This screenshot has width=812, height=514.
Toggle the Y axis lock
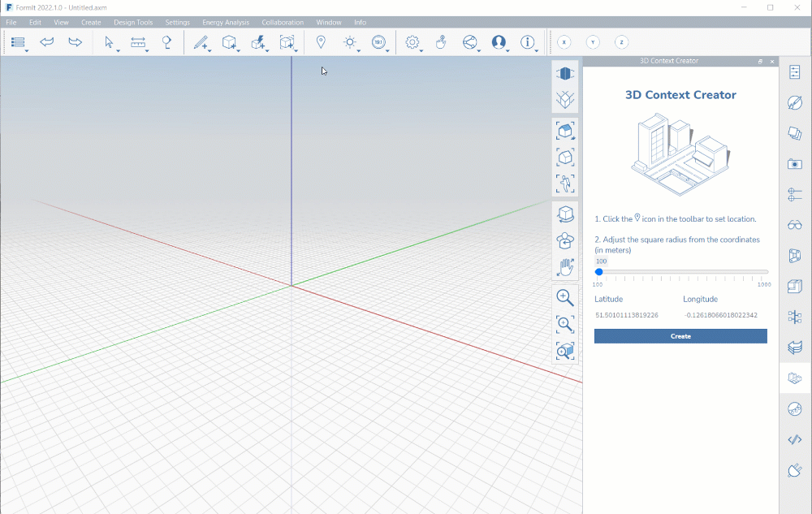pyautogui.click(x=593, y=42)
